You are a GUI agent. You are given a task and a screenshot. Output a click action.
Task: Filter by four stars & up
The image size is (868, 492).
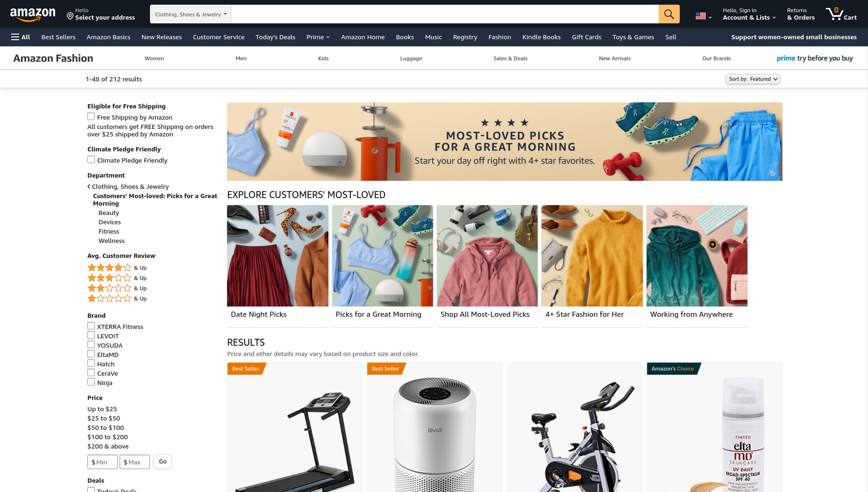[x=117, y=268]
